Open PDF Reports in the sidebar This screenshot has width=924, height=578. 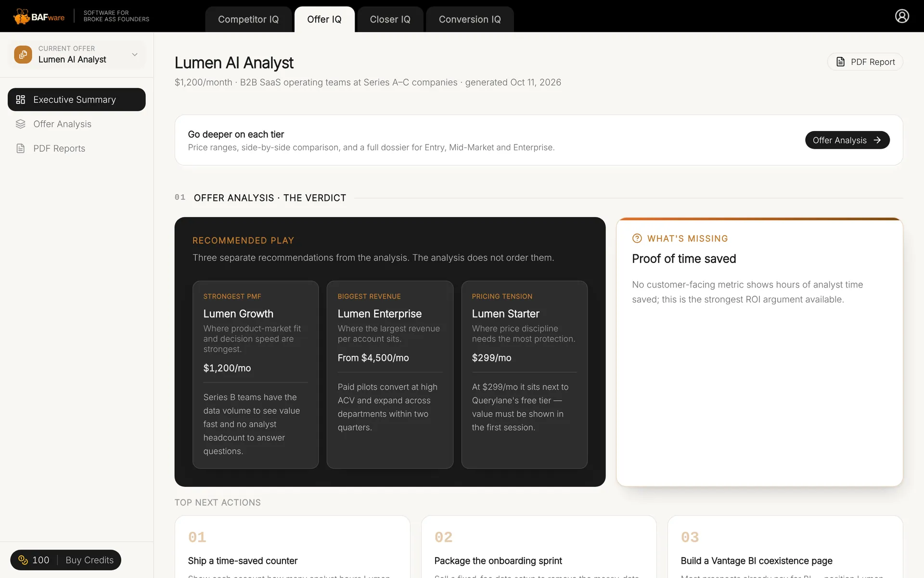point(77,148)
